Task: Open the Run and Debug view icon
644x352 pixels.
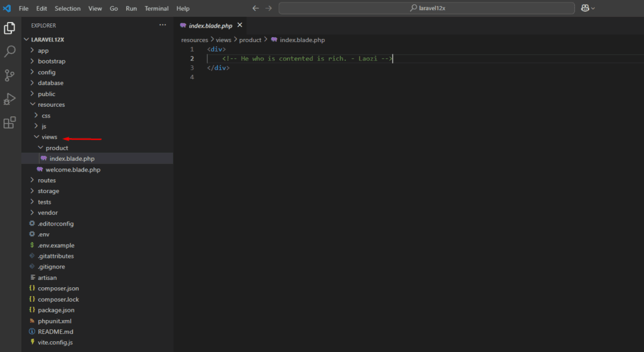Action: (9, 99)
